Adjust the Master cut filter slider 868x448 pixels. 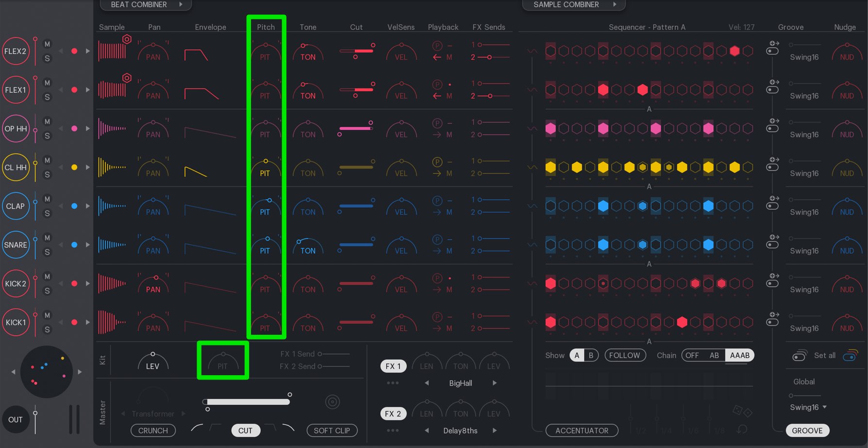coord(247,402)
